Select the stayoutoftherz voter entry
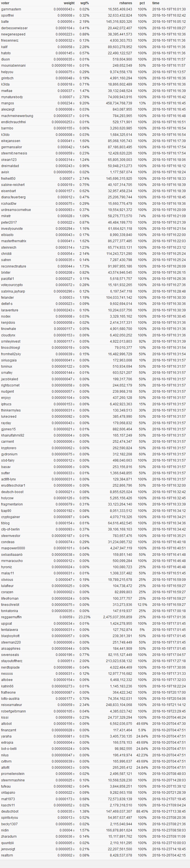190x868 pixels. point(12,661)
